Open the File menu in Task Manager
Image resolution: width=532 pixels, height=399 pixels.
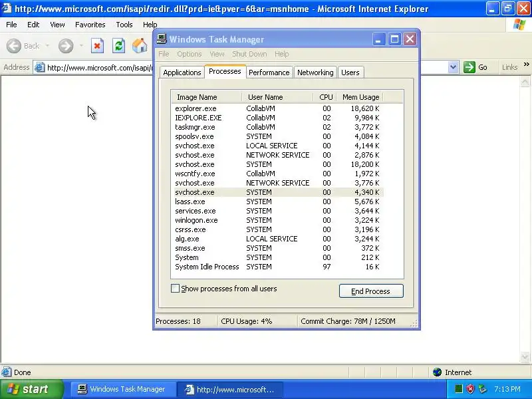pyautogui.click(x=164, y=54)
